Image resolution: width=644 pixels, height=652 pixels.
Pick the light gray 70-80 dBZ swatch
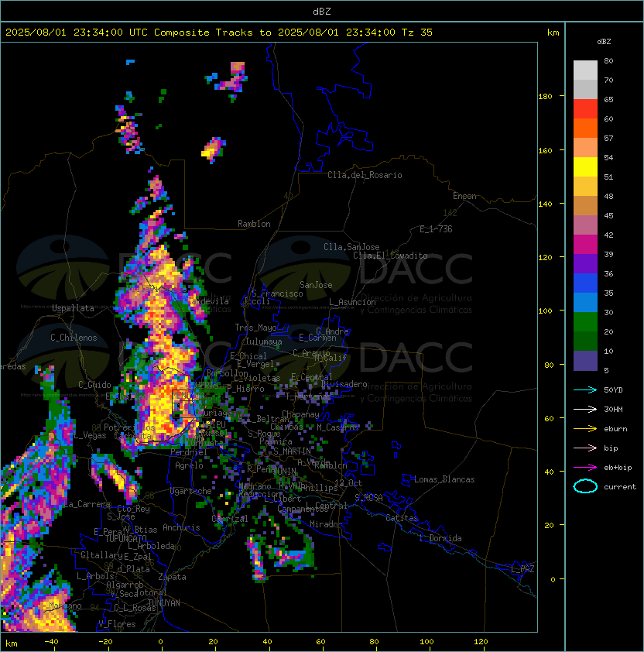(585, 70)
